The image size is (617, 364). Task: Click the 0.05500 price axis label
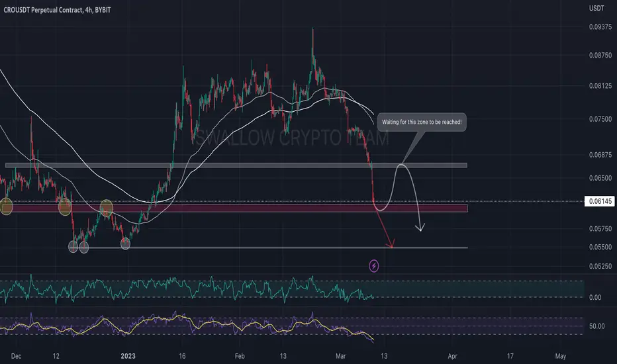(600, 247)
